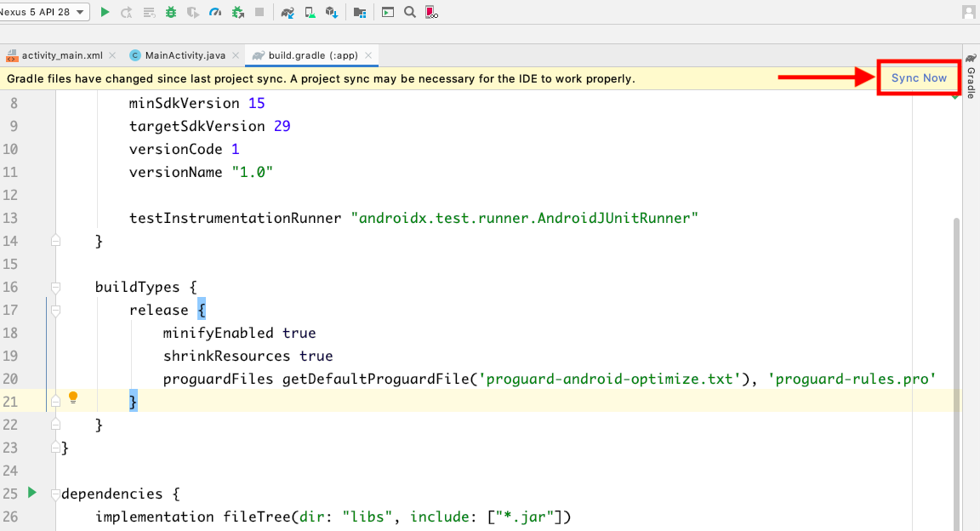Click the yellow lightbulb intention icon
Image resolution: width=980 pixels, height=531 pixels.
tap(73, 397)
